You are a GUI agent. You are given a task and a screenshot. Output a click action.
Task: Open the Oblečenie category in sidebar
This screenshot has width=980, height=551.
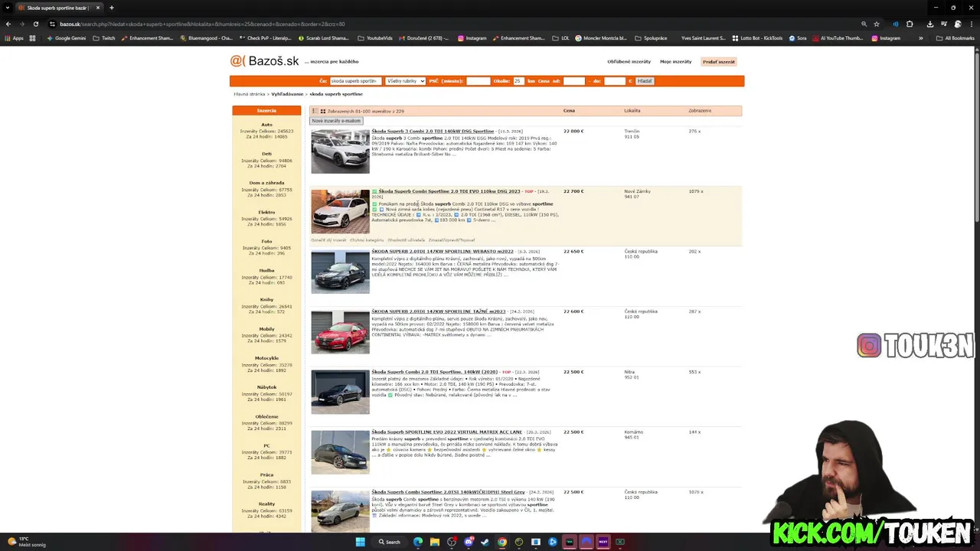(x=266, y=416)
